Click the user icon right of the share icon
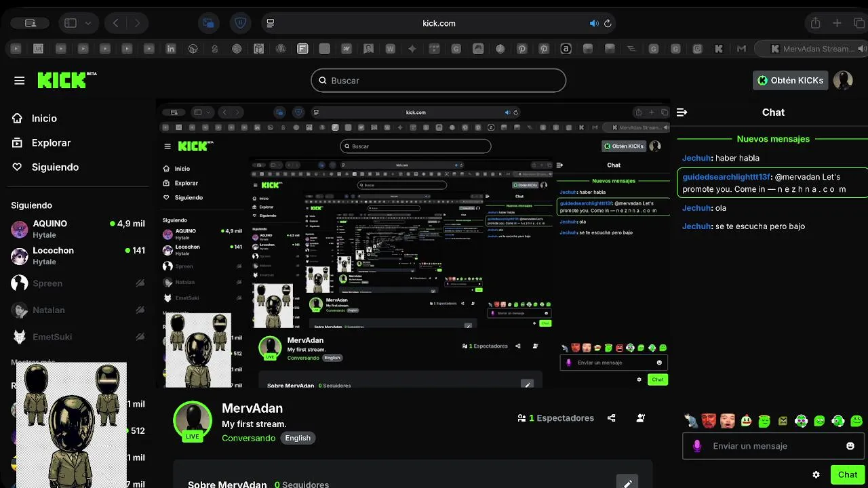868x488 pixels. (x=641, y=418)
